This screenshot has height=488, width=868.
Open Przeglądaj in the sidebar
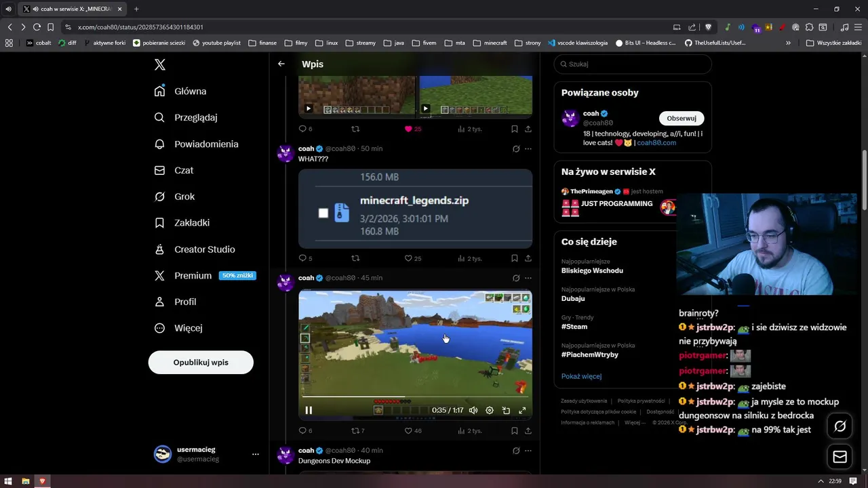186,117
